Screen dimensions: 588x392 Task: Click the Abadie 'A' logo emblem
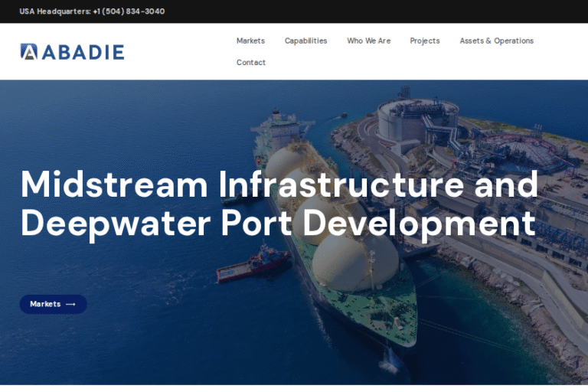[28, 51]
